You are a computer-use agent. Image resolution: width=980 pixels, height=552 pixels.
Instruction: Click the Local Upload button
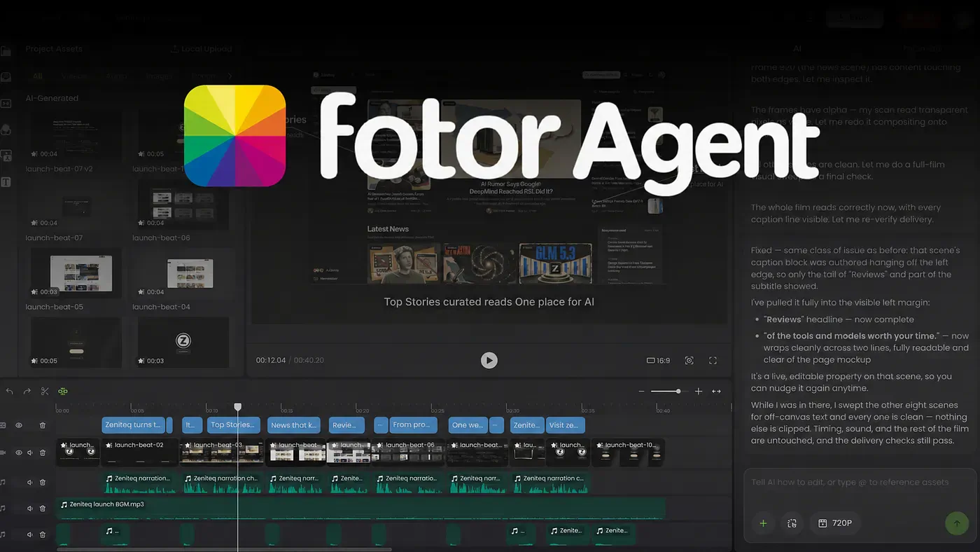(x=201, y=49)
